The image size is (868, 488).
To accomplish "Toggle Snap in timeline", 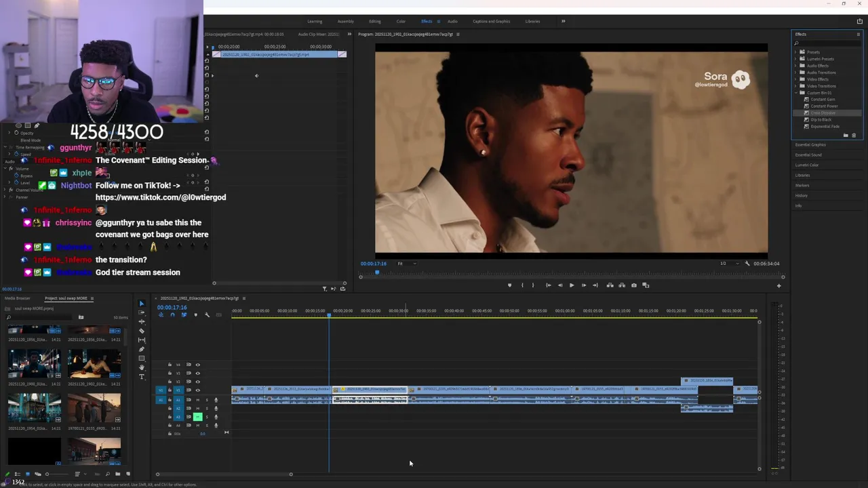I will click(172, 314).
